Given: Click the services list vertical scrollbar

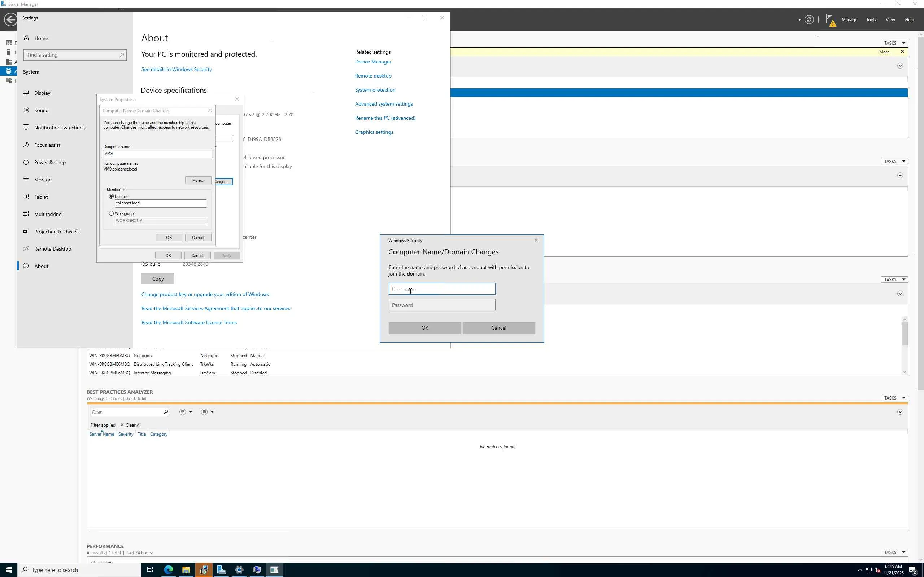Looking at the screenshot, I should (x=904, y=334).
